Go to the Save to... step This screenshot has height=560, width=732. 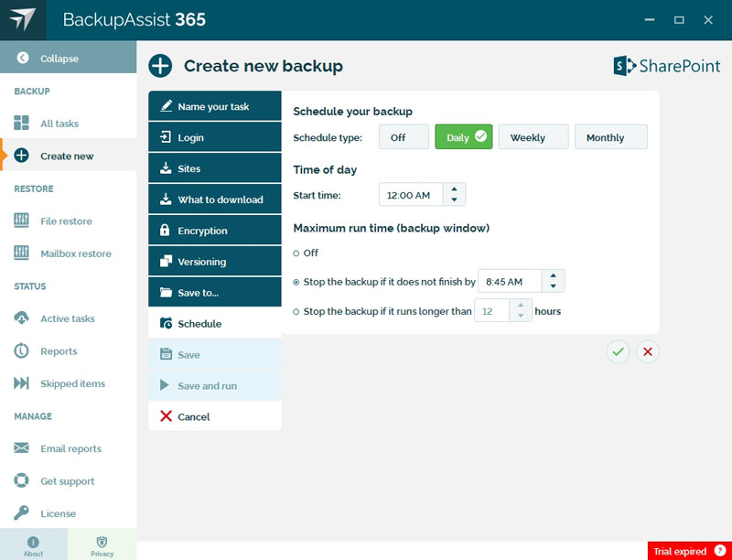click(215, 292)
